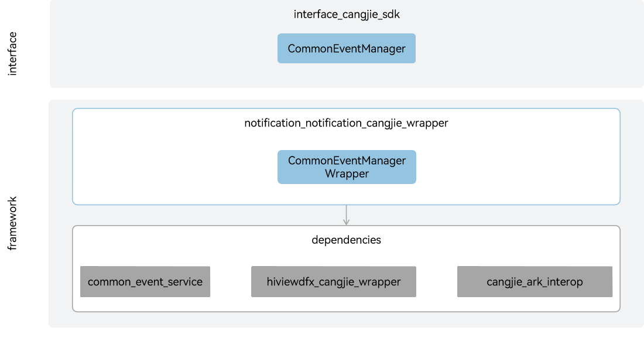Click the CommonEventManager blue box
644x354 pixels.
(346, 49)
